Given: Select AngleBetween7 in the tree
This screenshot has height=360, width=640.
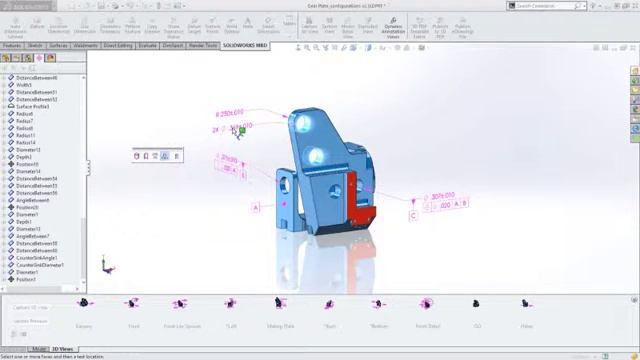Looking at the screenshot, I should [x=33, y=236].
